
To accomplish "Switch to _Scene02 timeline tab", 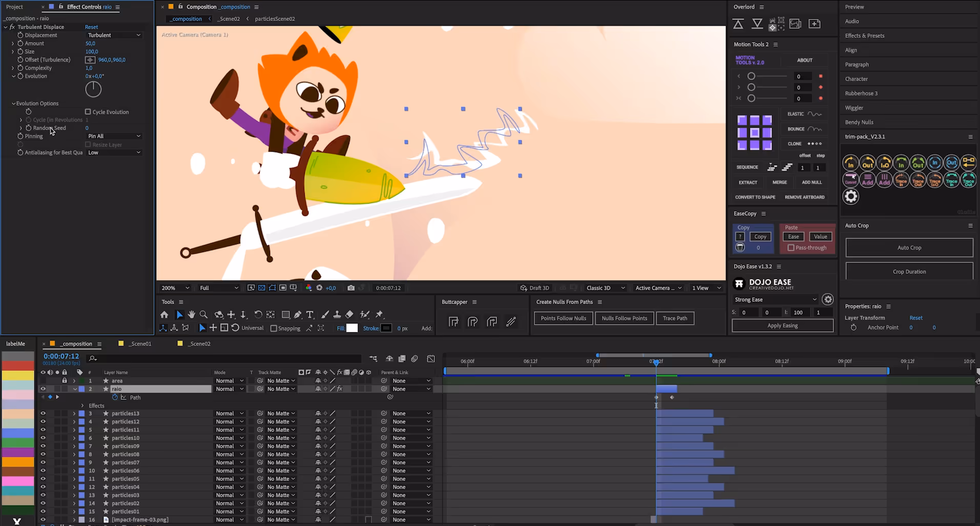I will point(199,344).
